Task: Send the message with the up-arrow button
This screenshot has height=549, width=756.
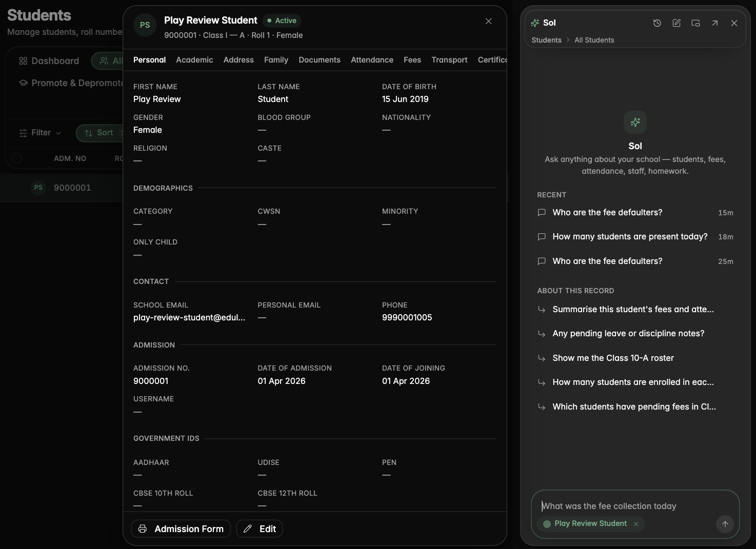Action: tap(725, 524)
